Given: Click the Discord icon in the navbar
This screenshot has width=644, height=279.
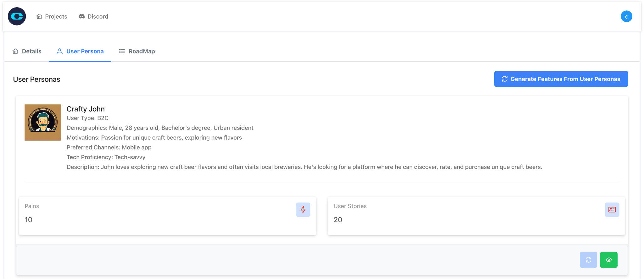Looking at the screenshot, I should (x=82, y=16).
